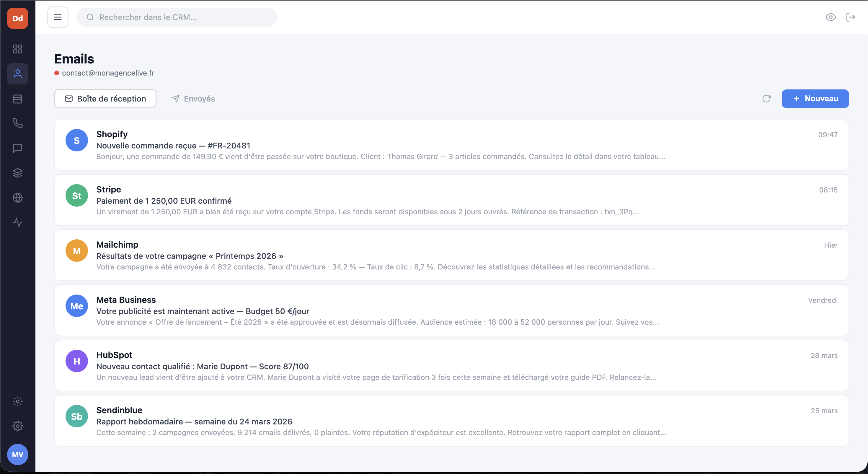Open Stripe payment 1 250,00 EUR email
The image size is (868, 474).
(x=451, y=200)
